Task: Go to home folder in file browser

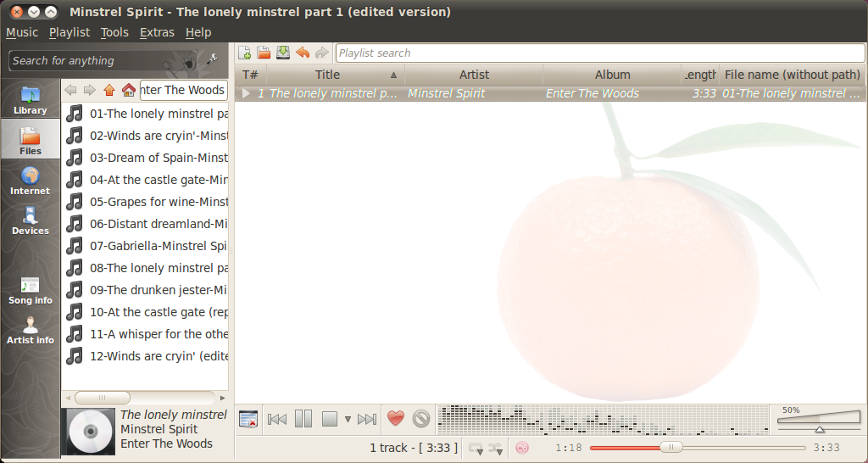Action: 128,90
